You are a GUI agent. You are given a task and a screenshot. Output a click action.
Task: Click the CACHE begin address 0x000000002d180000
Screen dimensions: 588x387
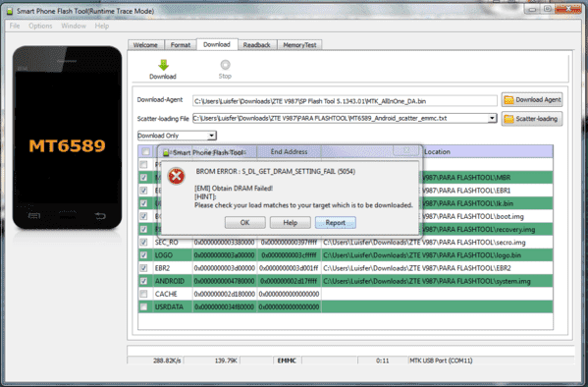(224, 294)
